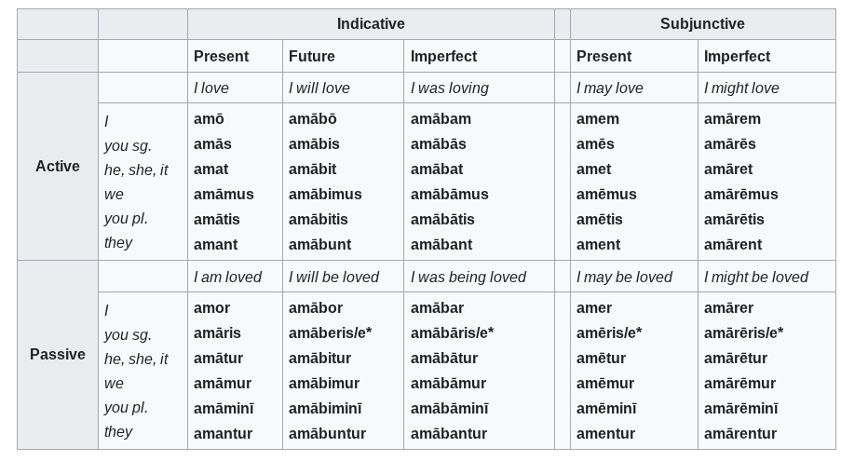Image resolution: width=868 pixels, height=461 pixels.
Task: Click the word amantur
Action: [223, 434]
